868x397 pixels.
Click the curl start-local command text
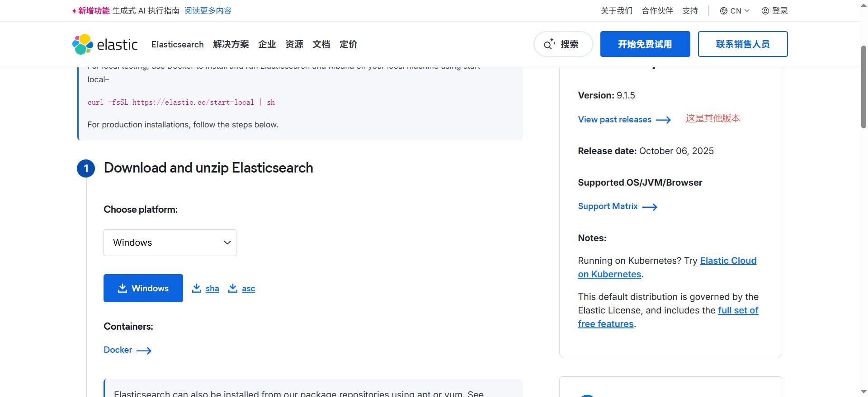point(181,103)
